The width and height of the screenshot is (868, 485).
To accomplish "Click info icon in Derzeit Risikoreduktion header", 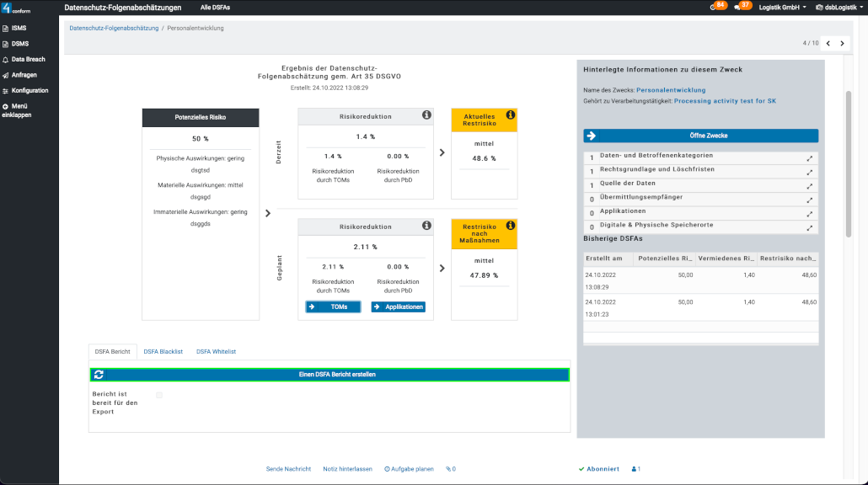I will click(x=426, y=115).
